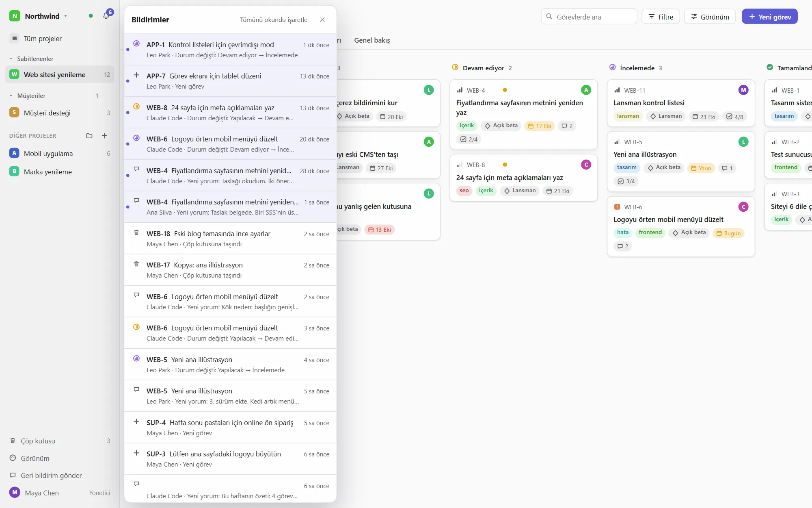Click '17 Eki' due date on WEB-4 card
The image size is (812, 508).
pyautogui.click(x=540, y=126)
